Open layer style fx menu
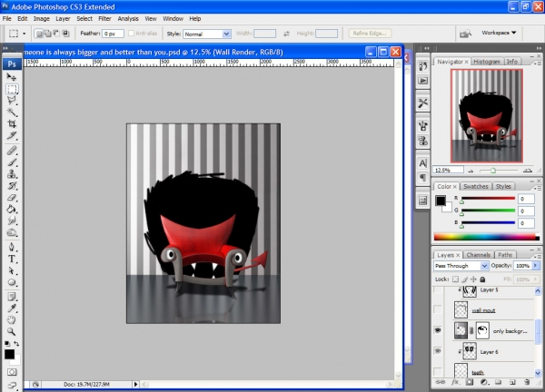 point(455,382)
